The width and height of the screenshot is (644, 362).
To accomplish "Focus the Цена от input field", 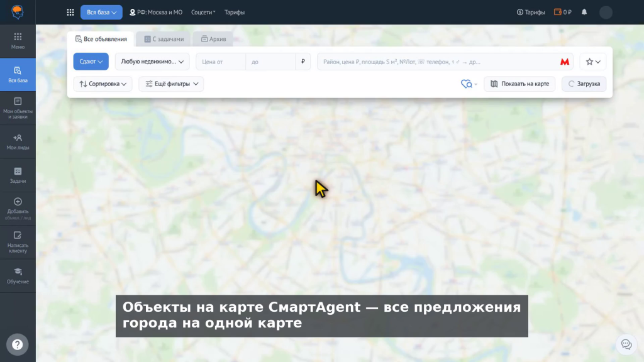I will point(221,62).
